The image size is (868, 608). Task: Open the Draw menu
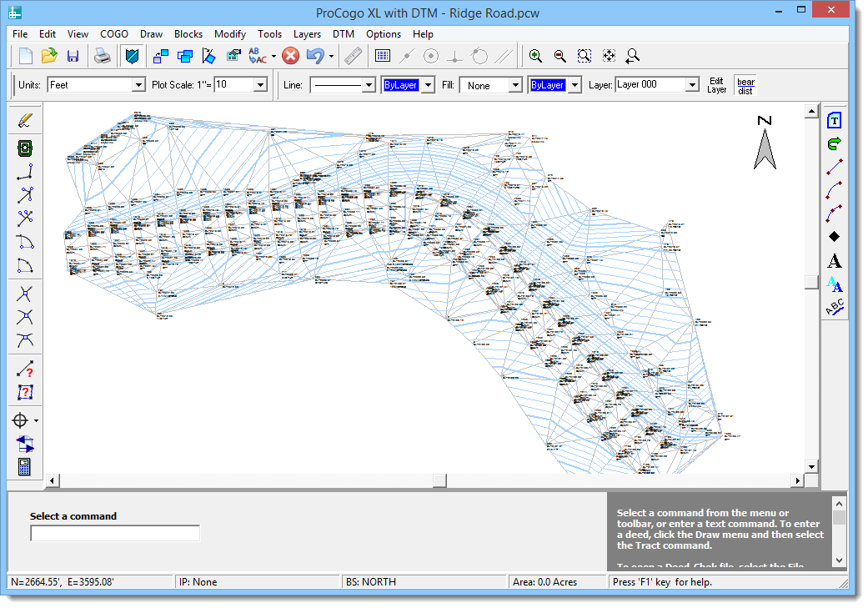pyautogui.click(x=151, y=34)
